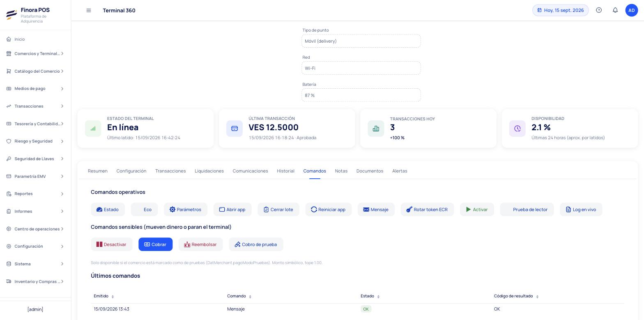Run the Cerrar lote command

pyautogui.click(x=278, y=209)
